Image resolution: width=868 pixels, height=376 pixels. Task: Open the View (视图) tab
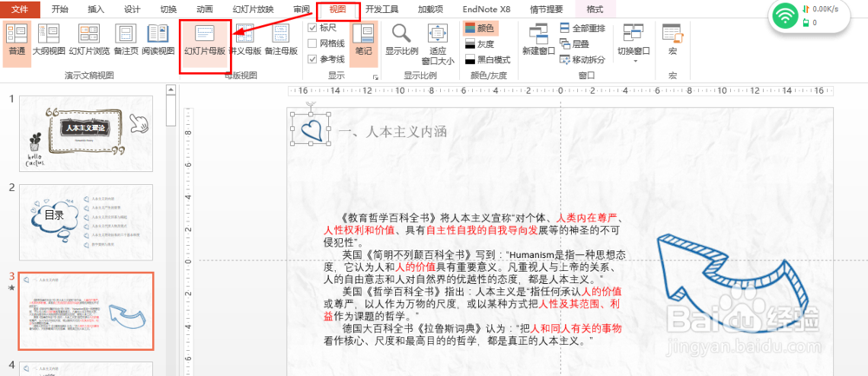338,9
